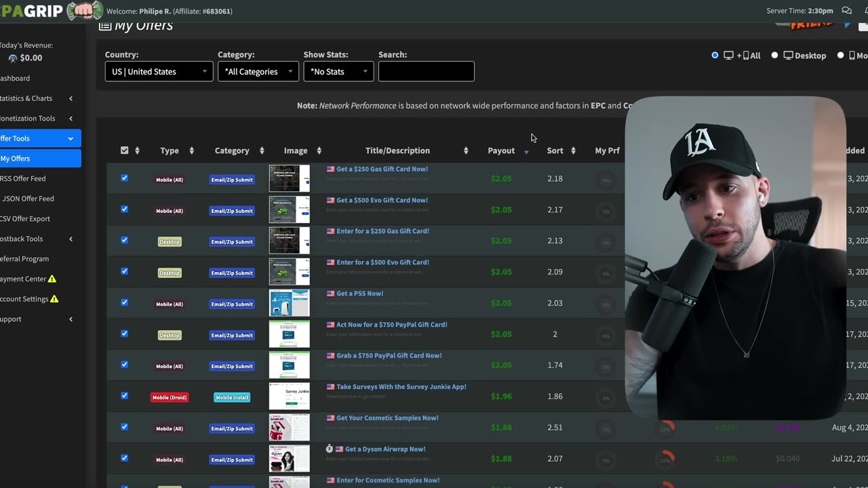The image size is (868, 488).
Task: Click the Mobile Install category badge
Action: pyautogui.click(x=232, y=397)
